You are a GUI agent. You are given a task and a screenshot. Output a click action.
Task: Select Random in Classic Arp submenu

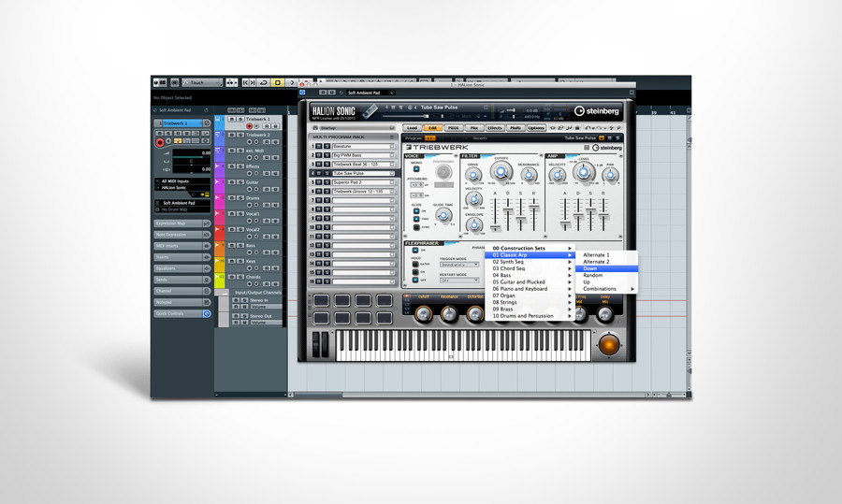click(x=606, y=275)
